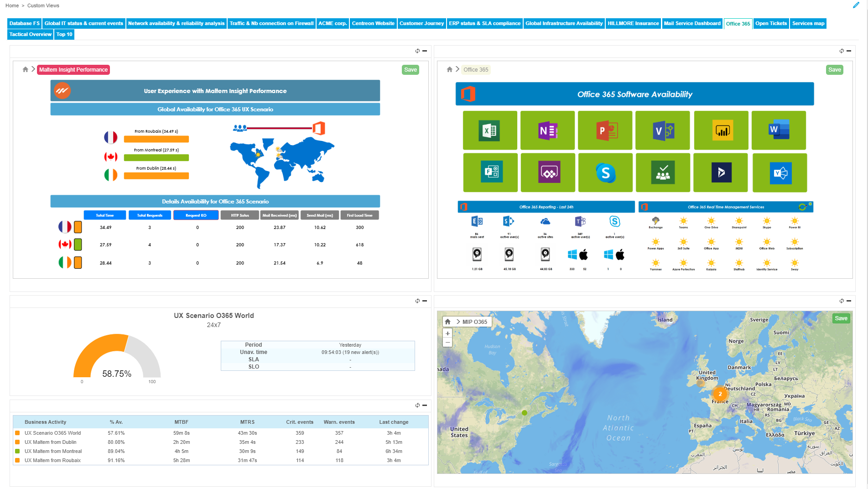Open the Visio availability tile
868x489 pixels.
point(662,130)
